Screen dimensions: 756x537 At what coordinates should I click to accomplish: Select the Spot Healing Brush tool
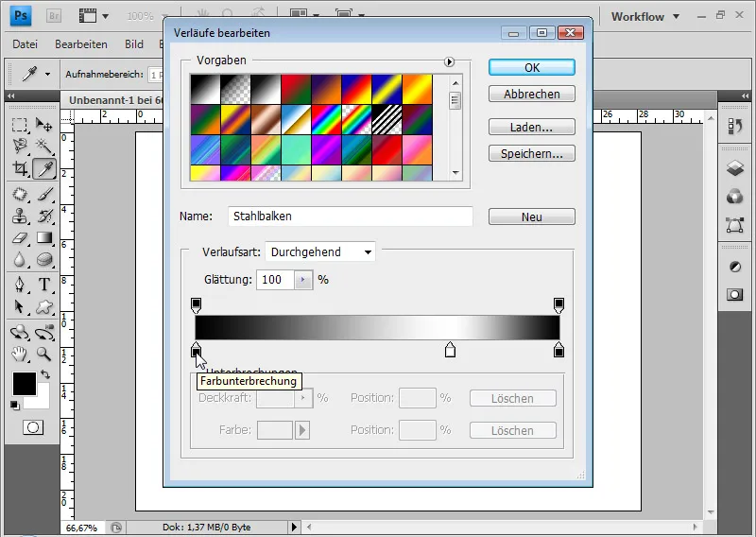(19, 194)
